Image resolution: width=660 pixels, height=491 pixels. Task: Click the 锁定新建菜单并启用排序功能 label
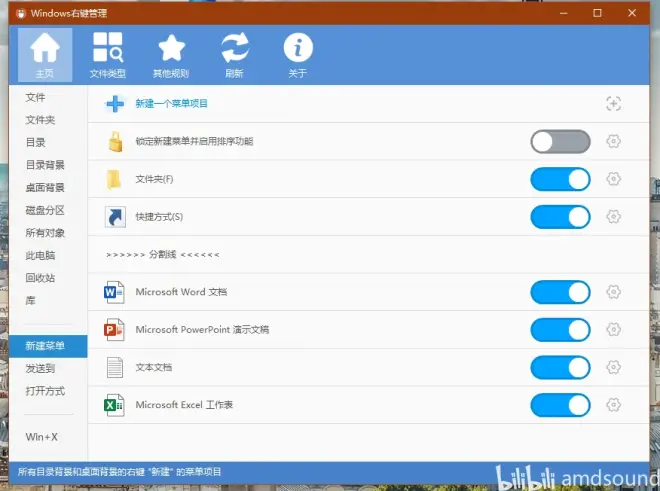tap(194, 141)
